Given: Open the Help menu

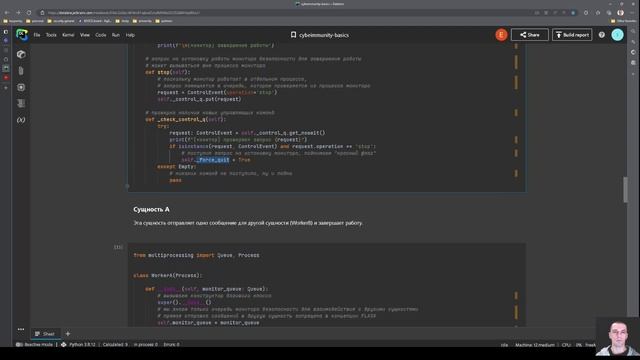Looking at the screenshot, I should [x=130, y=35].
